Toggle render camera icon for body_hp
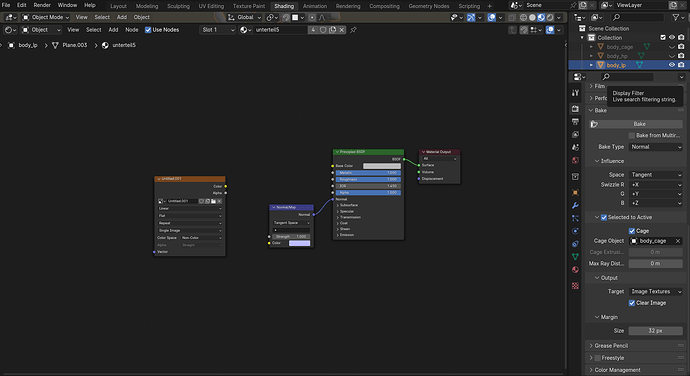The height and width of the screenshot is (376, 690). pyautogui.click(x=681, y=56)
